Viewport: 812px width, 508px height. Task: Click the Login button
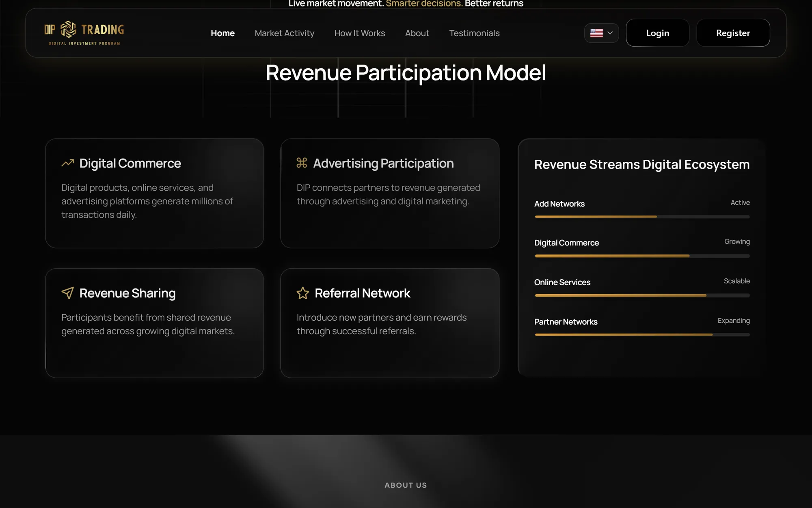pyautogui.click(x=657, y=33)
